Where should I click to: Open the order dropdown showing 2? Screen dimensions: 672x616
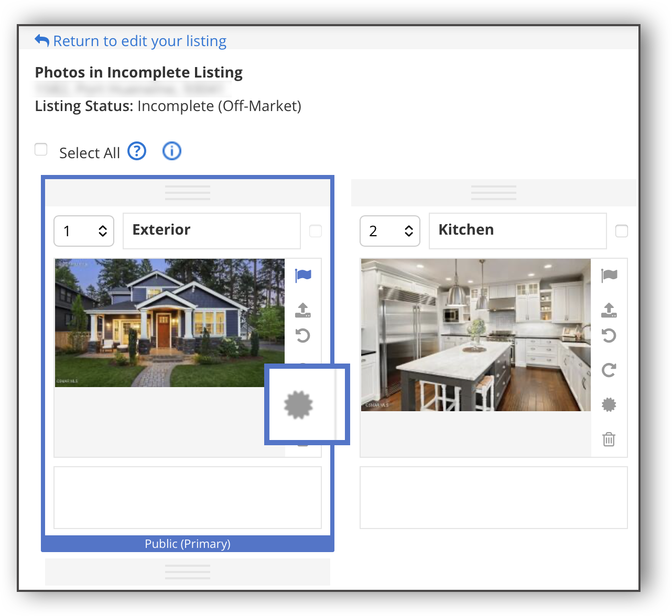[x=390, y=231]
